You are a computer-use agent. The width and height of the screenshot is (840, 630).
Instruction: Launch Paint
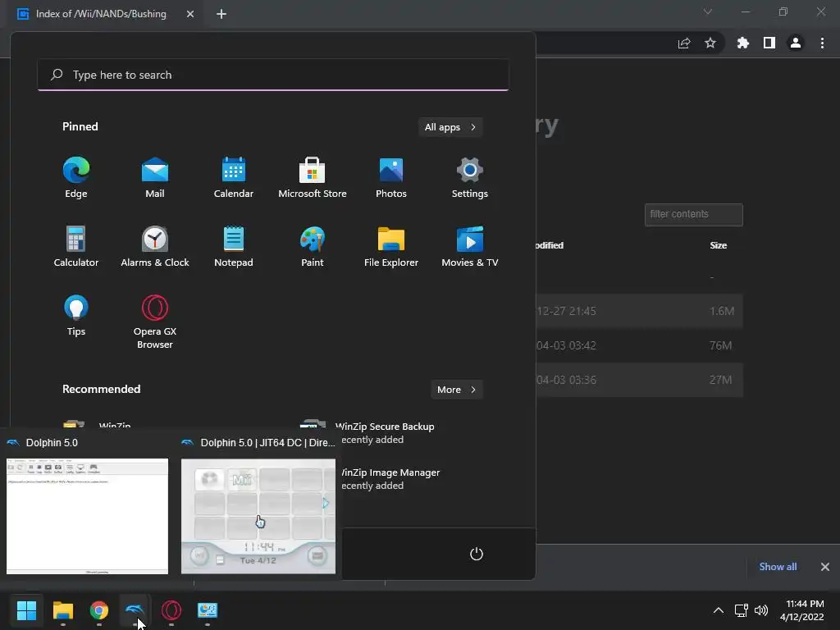(x=313, y=246)
